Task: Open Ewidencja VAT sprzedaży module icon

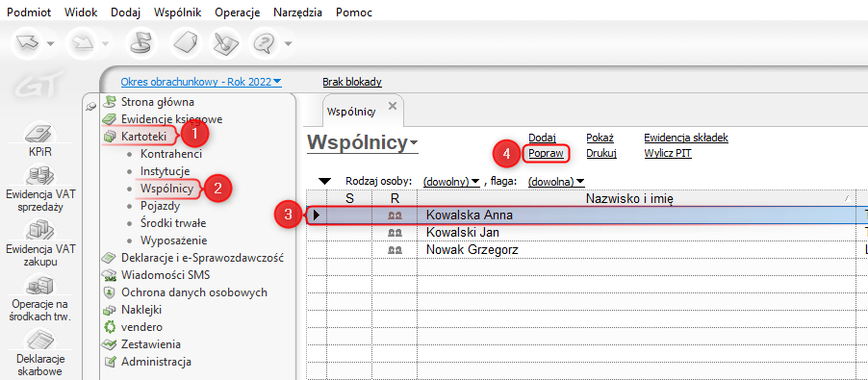Action: point(39,176)
